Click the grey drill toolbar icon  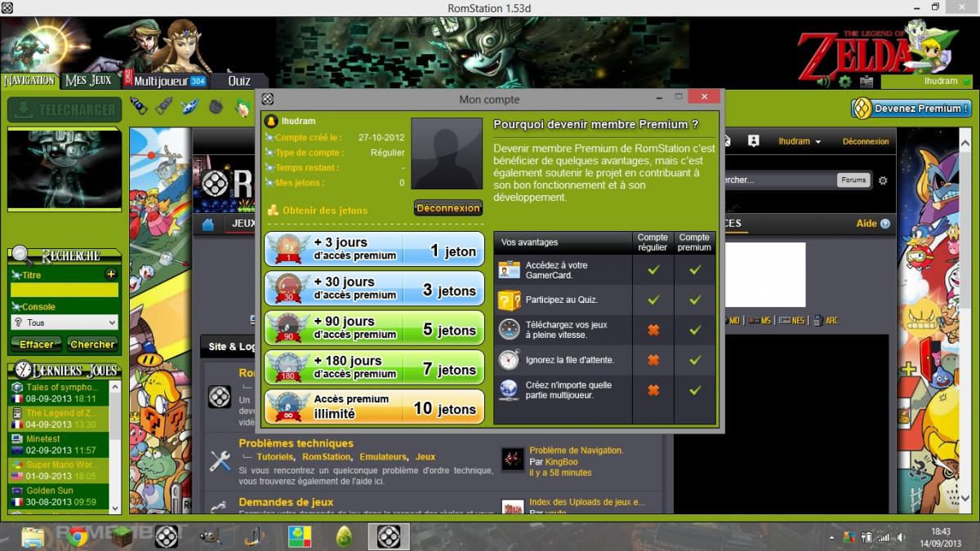pyautogui.click(x=164, y=106)
